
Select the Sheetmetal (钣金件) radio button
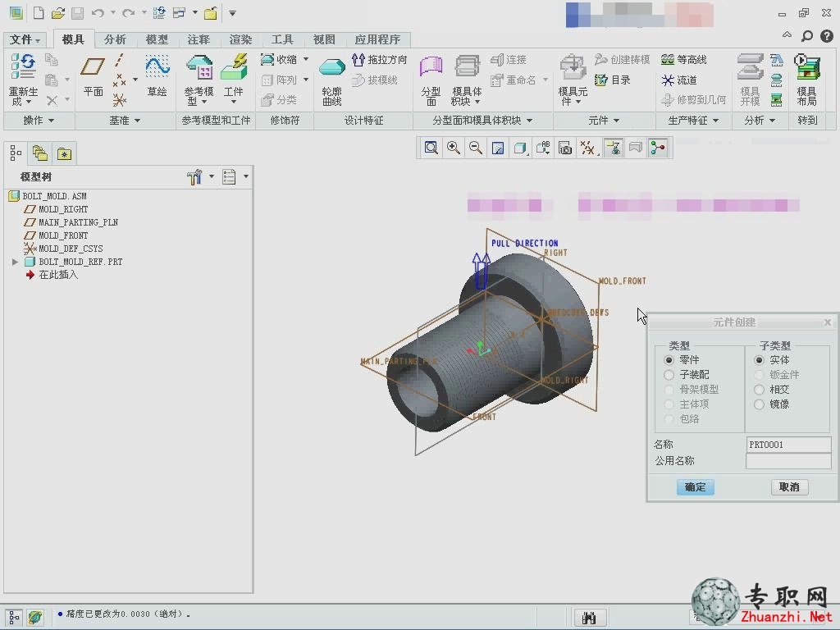point(759,374)
